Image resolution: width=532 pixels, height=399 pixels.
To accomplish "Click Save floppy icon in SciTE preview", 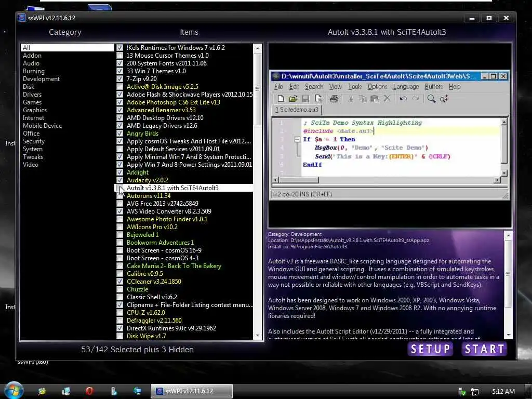I will pyautogui.click(x=305, y=99).
